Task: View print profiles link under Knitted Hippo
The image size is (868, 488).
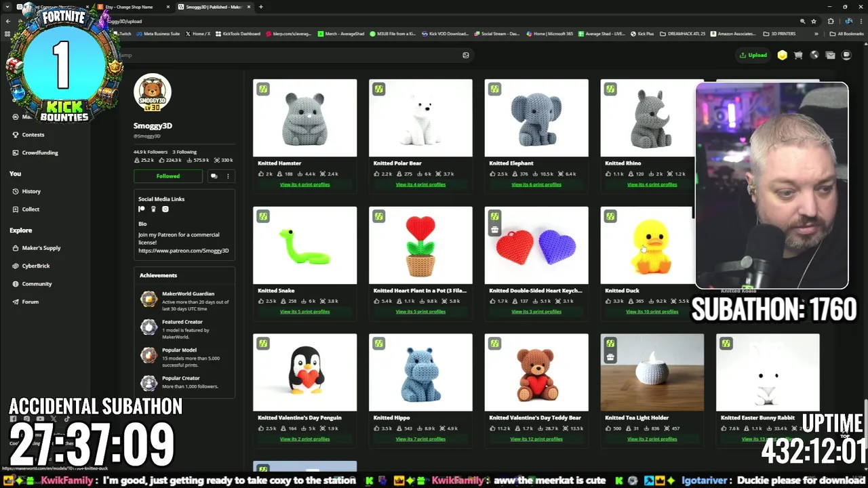Action: [420, 439]
